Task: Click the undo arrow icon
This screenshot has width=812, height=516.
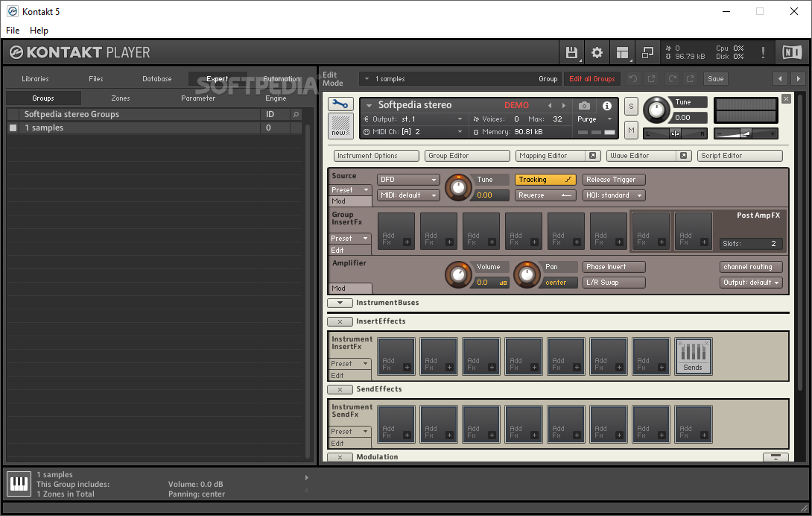Action: [632, 79]
